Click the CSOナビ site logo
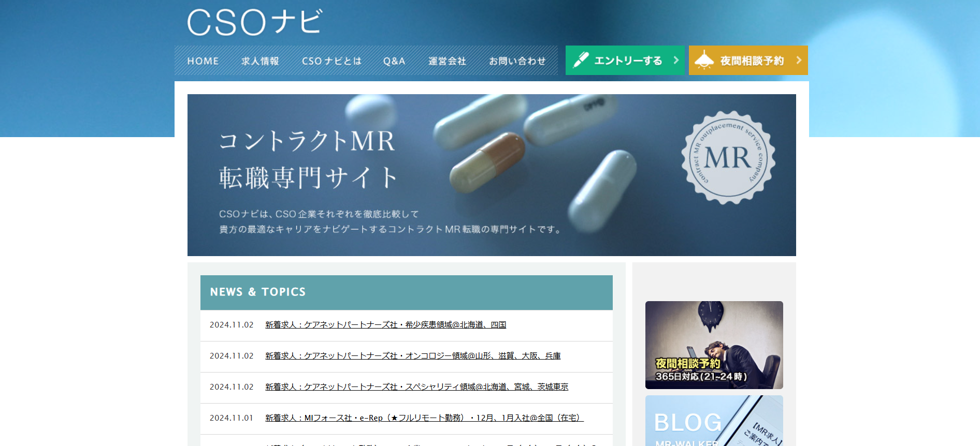 point(254,22)
